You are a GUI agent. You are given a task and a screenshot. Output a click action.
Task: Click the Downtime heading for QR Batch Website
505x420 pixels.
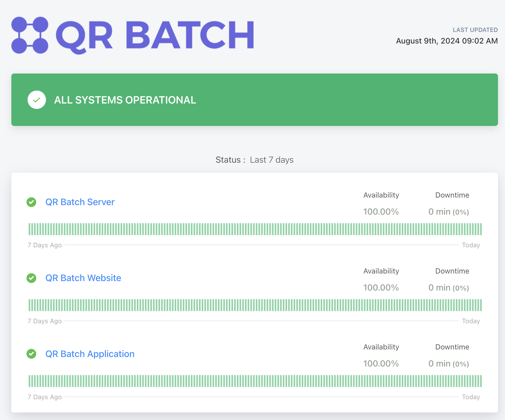click(x=452, y=271)
